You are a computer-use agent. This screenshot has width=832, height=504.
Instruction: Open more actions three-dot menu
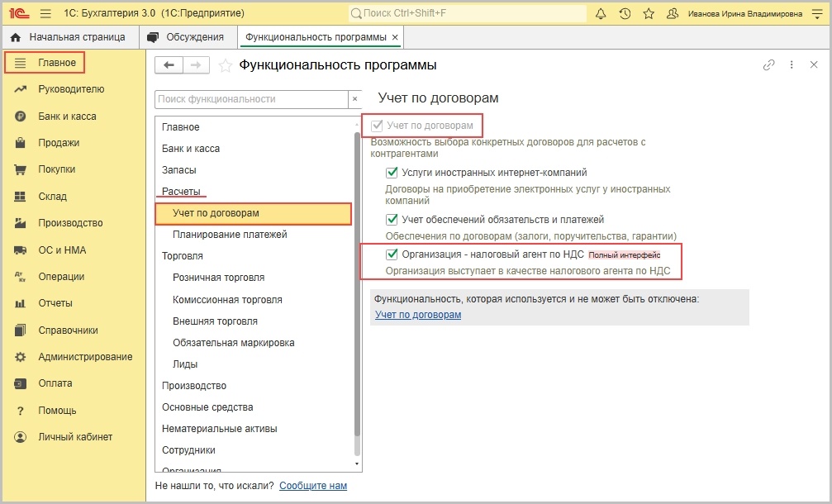tap(792, 64)
